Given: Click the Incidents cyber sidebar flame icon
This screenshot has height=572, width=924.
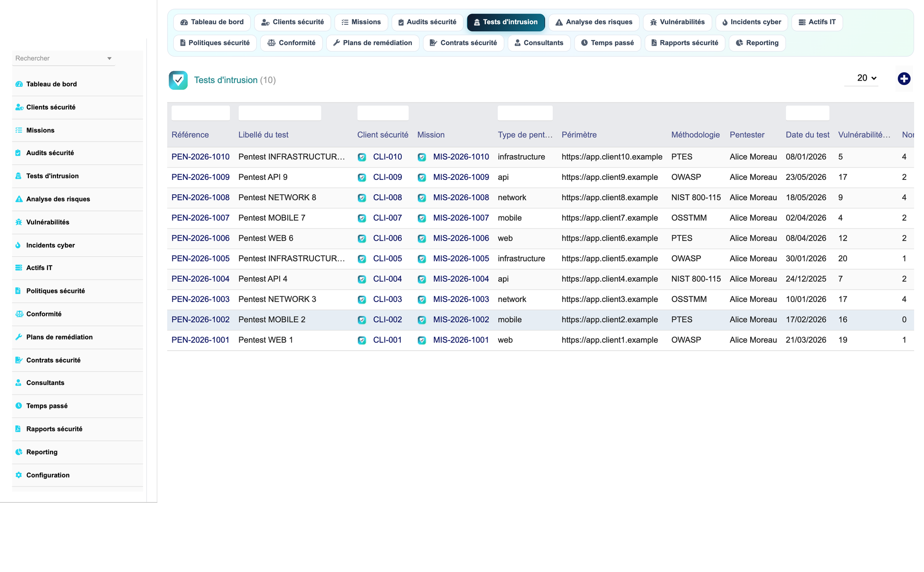Looking at the screenshot, I should tap(18, 245).
